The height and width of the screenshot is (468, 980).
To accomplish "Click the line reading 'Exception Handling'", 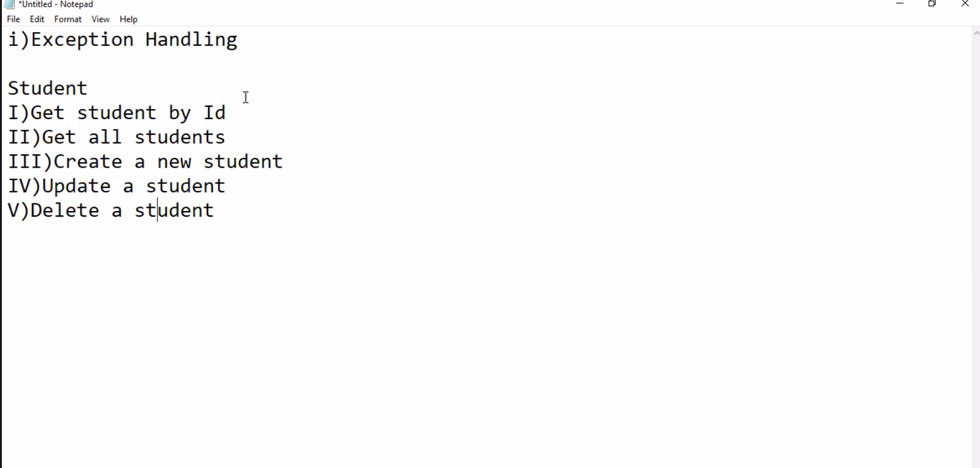I will 123,39.
